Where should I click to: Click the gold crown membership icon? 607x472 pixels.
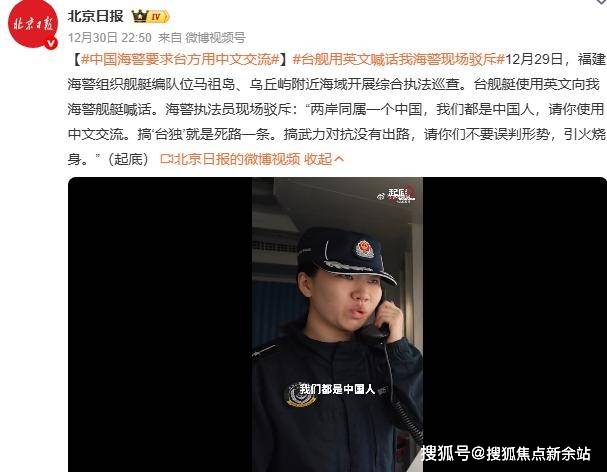pos(139,16)
